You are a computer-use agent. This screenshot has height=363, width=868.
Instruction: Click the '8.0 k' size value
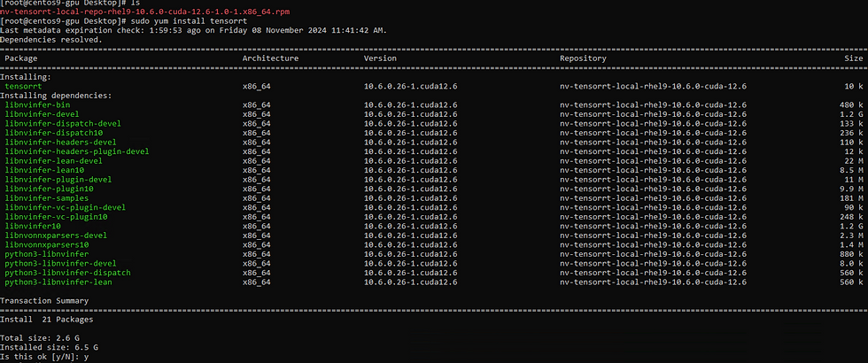click(851, 264)
